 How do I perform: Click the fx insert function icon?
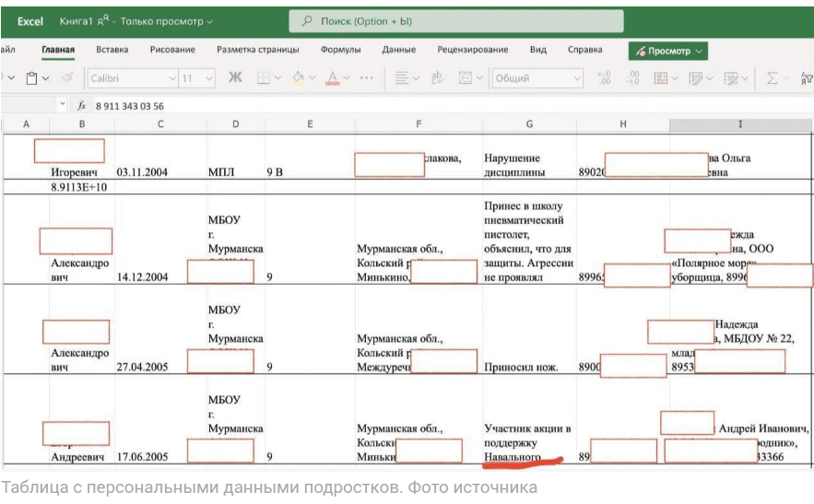[82, 106]
